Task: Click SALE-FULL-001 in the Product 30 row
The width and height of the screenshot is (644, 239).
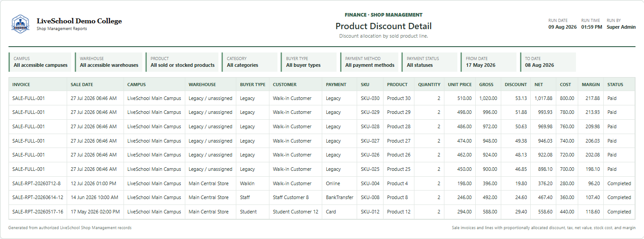Action: click(x=29, y=98)
